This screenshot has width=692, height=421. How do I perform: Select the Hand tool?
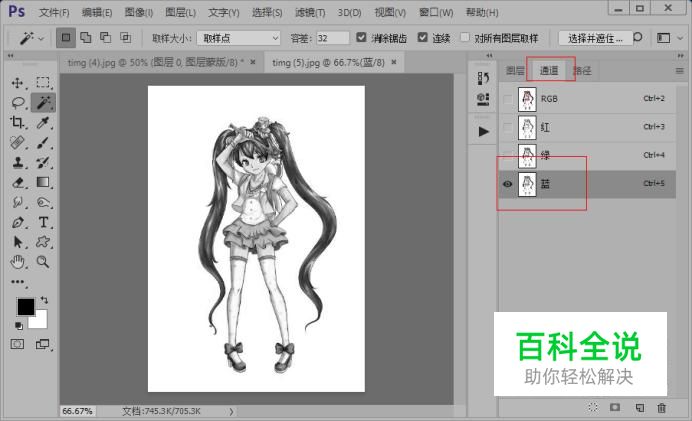coord(17,262)
